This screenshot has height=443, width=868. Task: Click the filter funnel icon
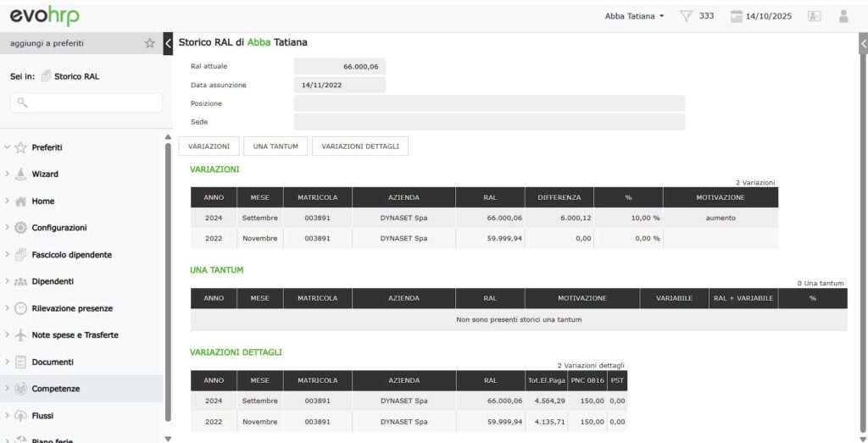[687, 16]
